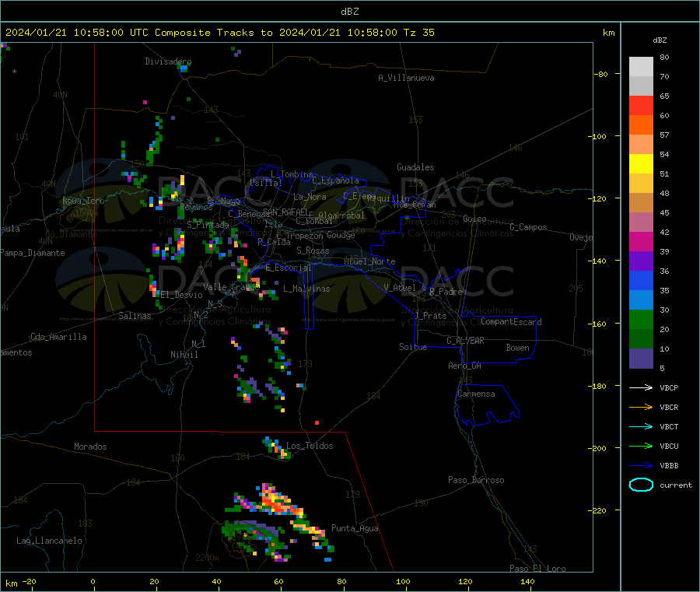The height and width of the screenshot is (592, 700).
Task: Click the blue VBBB arrow legend icon
Action: coord(641,466)
